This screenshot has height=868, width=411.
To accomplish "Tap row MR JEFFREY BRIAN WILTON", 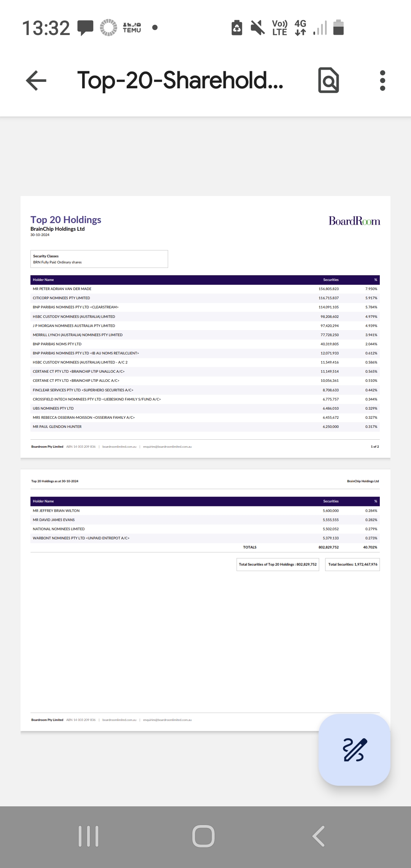I will coord(205,511).
